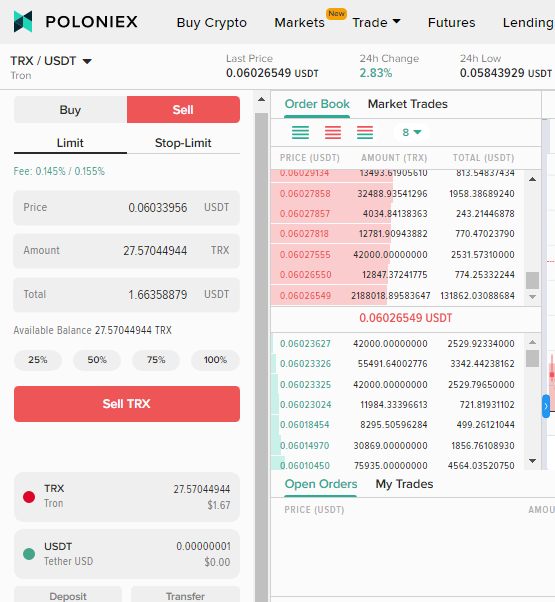Show the buy-orders-only book view icon
Viewport: 555px width, 602px height.
[300, 132]
